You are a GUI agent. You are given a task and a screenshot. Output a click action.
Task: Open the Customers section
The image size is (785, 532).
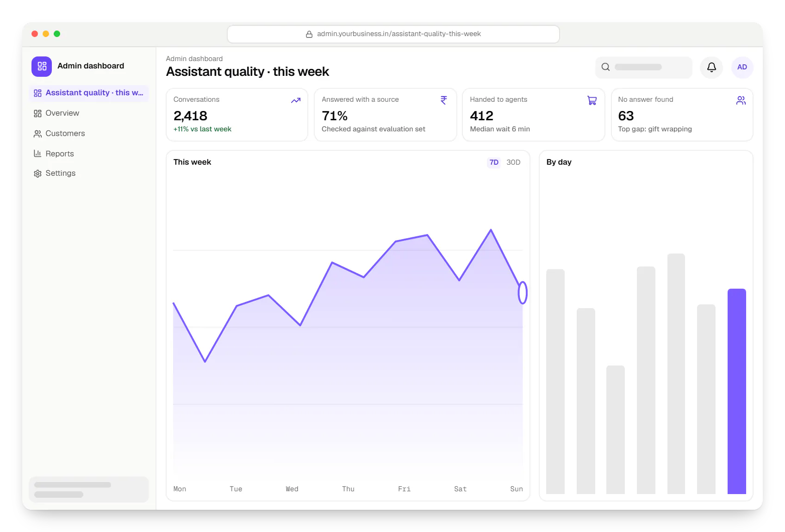pyautogui.click(x=89, y=134)
